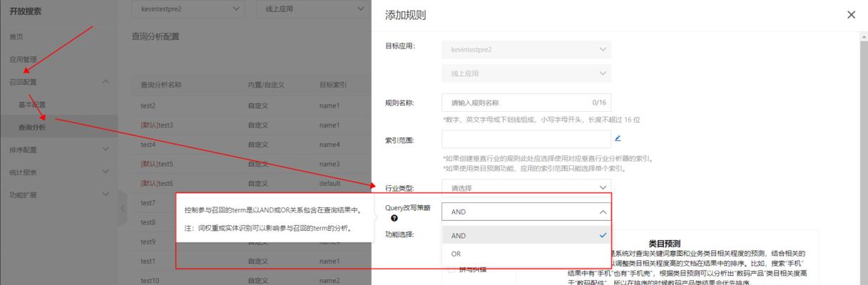Expand the 统计报表 sidebar section
This screenshot has height=285, width=868.
[106, 172]
